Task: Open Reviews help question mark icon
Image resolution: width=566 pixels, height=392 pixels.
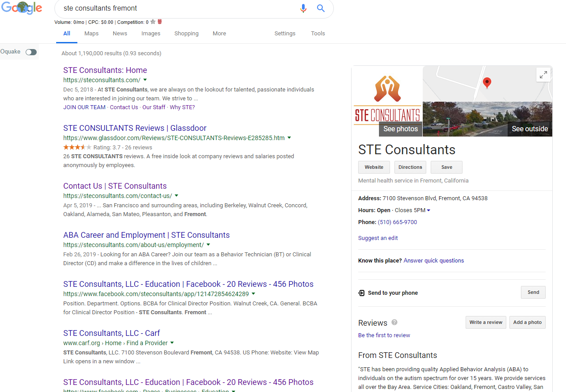Action: 394,322
